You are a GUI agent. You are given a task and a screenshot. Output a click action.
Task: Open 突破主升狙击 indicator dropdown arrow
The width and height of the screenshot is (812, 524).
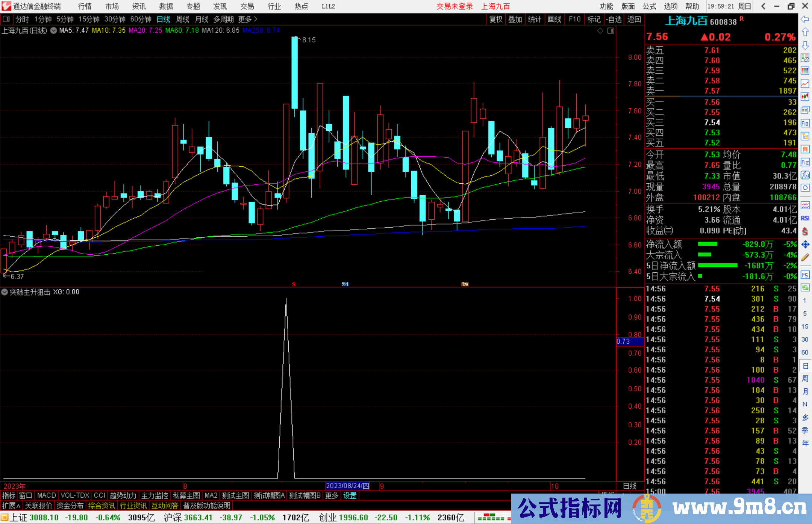(5, 292)
